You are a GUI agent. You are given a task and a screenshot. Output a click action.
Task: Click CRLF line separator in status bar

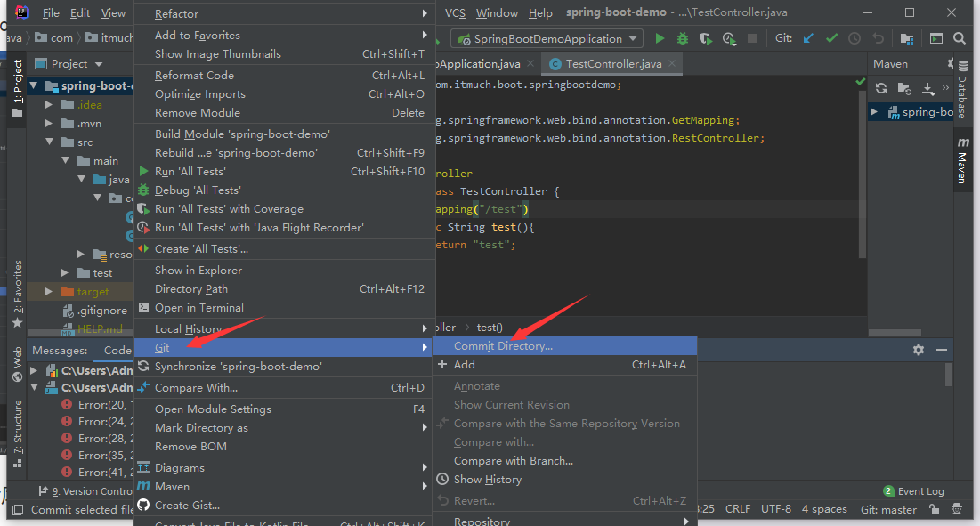(738, 509)
